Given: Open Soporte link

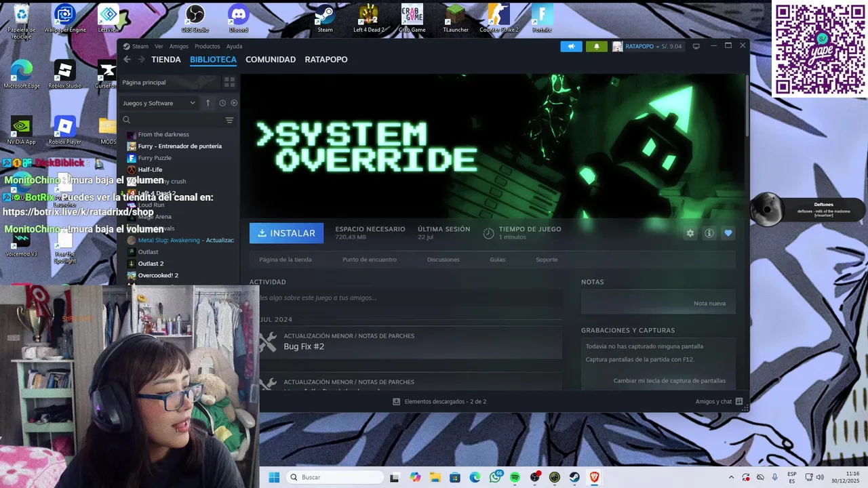Looking at the screenshot, I should tap(547, 260).
